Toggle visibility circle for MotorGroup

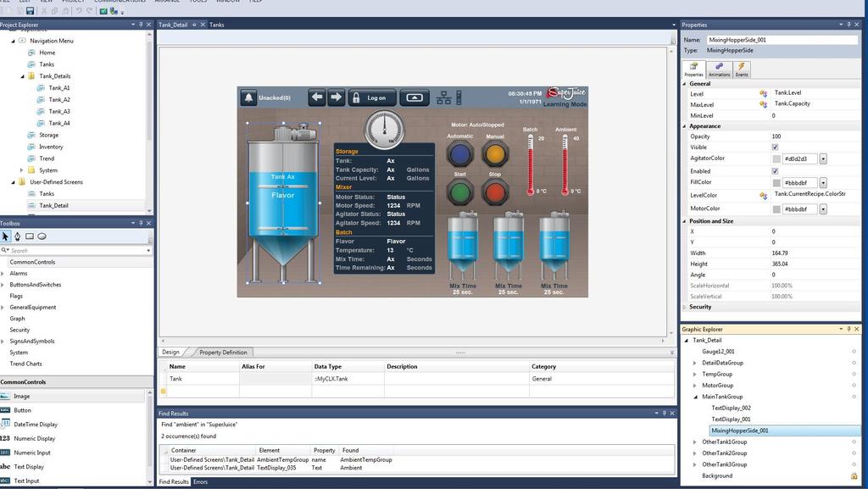pos(854,386)
